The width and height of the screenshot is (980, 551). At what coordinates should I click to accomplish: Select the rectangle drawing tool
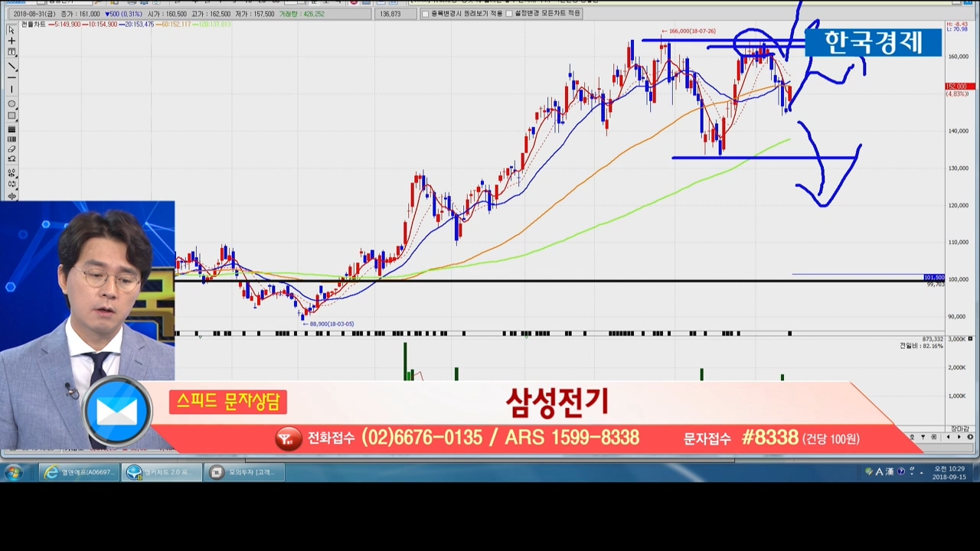[11, 116]
